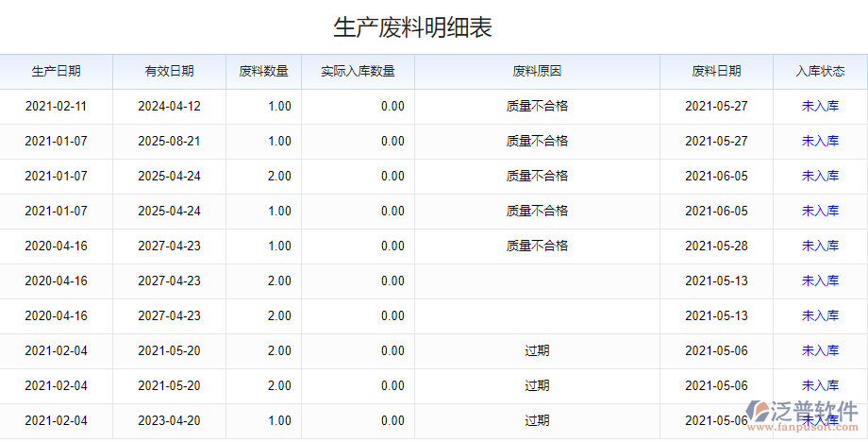Select the 2023-04-20 effective date cell

(x=169, y=420)
